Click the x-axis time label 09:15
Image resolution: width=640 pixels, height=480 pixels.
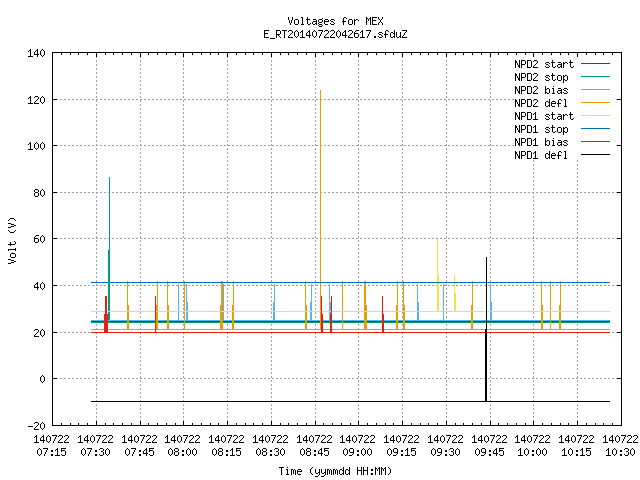click(402, 453)
